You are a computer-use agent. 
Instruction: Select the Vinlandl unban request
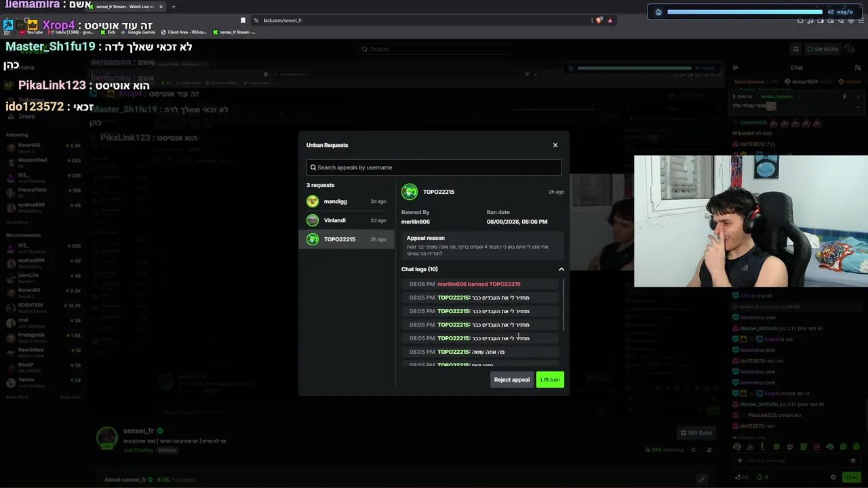click(x=347, y=220)
